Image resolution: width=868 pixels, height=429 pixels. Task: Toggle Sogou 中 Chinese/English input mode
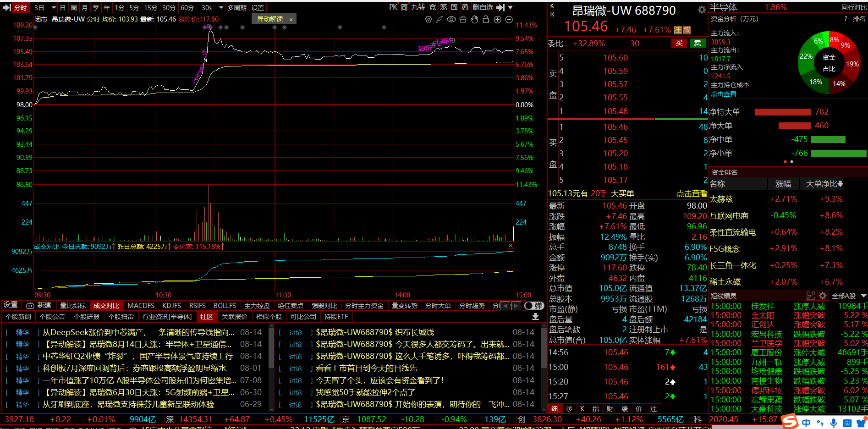coord(806,423)
